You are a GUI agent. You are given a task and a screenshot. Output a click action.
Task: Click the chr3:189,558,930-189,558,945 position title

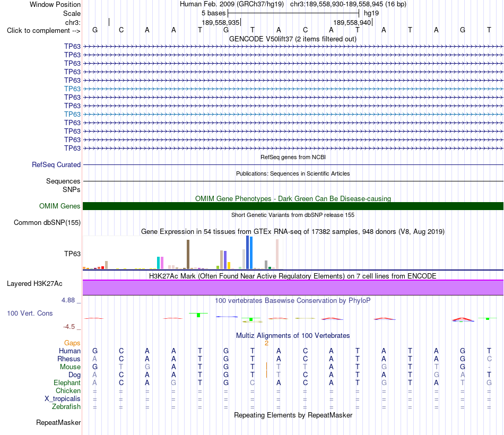click(x=348, y=4)
